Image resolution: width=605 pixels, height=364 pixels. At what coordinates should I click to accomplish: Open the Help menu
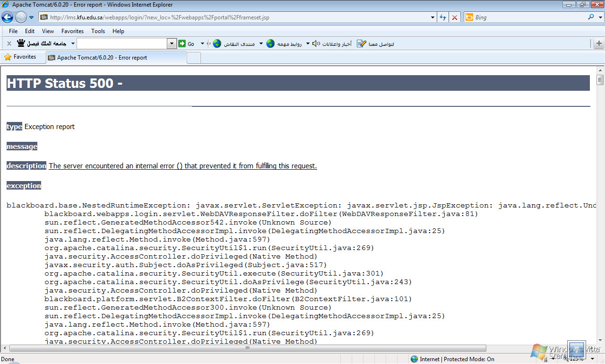tap(118, 31)
